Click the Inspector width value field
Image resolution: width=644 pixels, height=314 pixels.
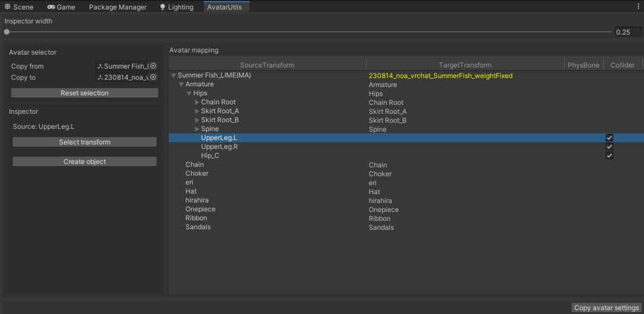(626, 32)
